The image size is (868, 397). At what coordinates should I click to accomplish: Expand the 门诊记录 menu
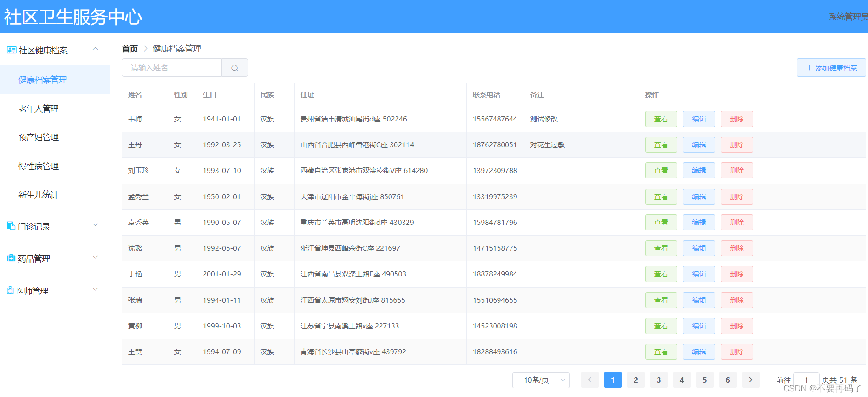pyautogui.click(x=96, y=225)
